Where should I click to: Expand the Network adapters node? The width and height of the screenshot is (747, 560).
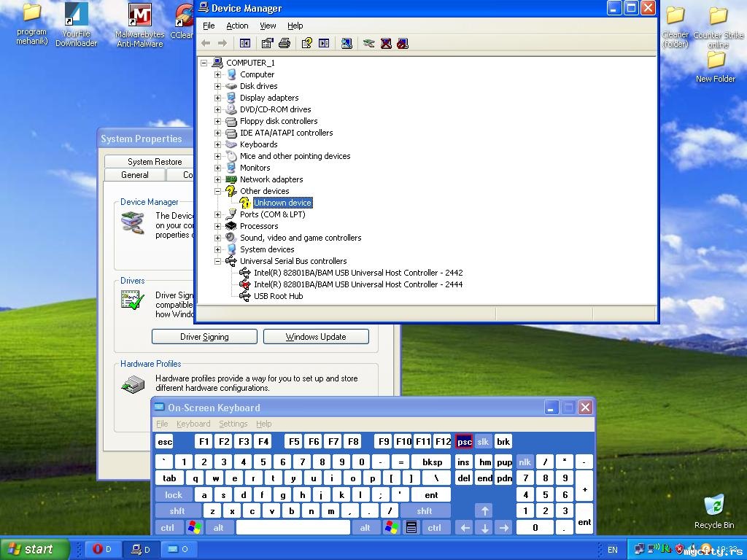click(x=217, y=179)
